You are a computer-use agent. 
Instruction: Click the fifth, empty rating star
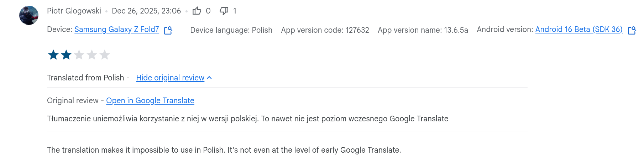pyautogui.click(x=105, y=55)
